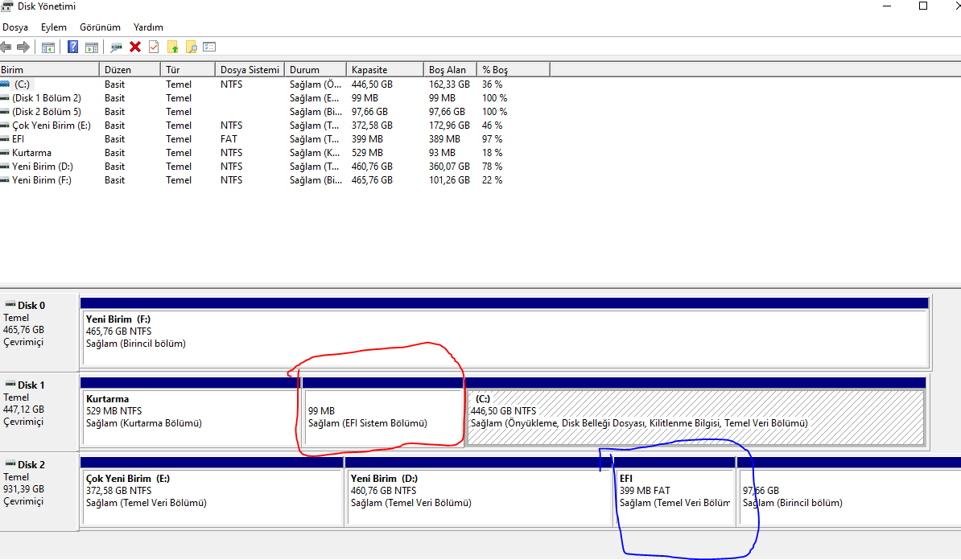Viewport: 961px width, 560px height.
Task: Click the rescan disks drive icon
Action: point(116,47)
